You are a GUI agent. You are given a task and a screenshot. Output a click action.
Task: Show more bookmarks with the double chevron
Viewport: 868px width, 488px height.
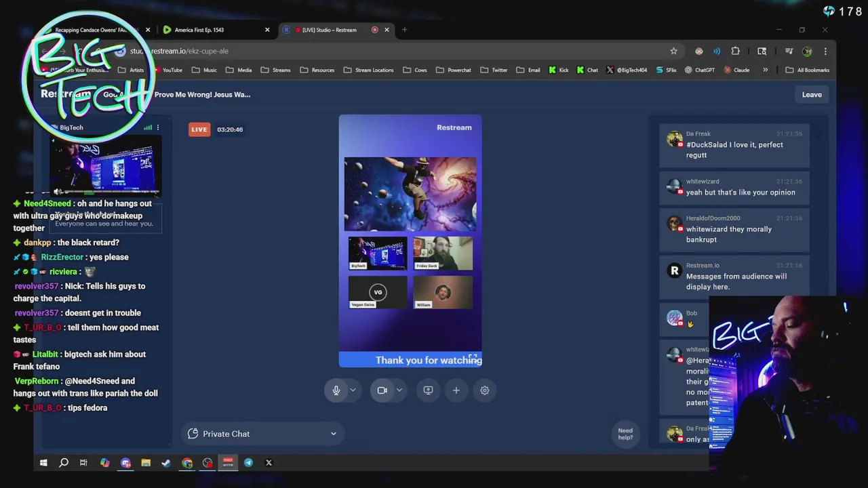pyautogui.click(x=765, y=70)
